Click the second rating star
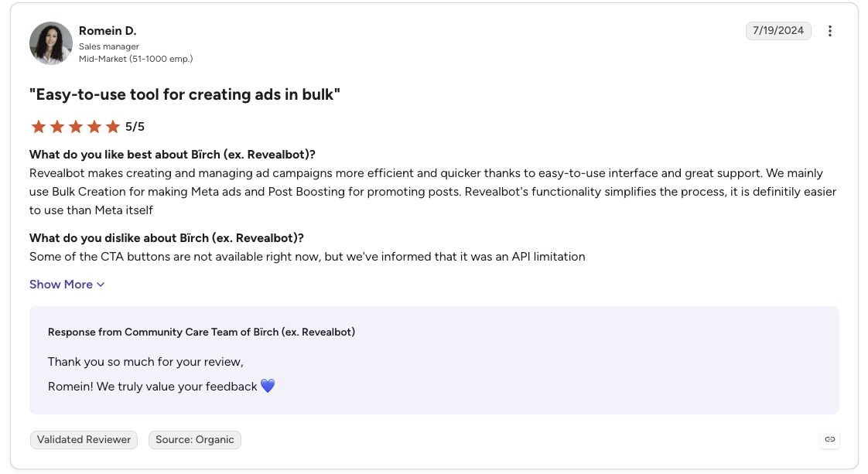This screenshot has width=868, height=474. pyautogui.click(x=57, y=127)
